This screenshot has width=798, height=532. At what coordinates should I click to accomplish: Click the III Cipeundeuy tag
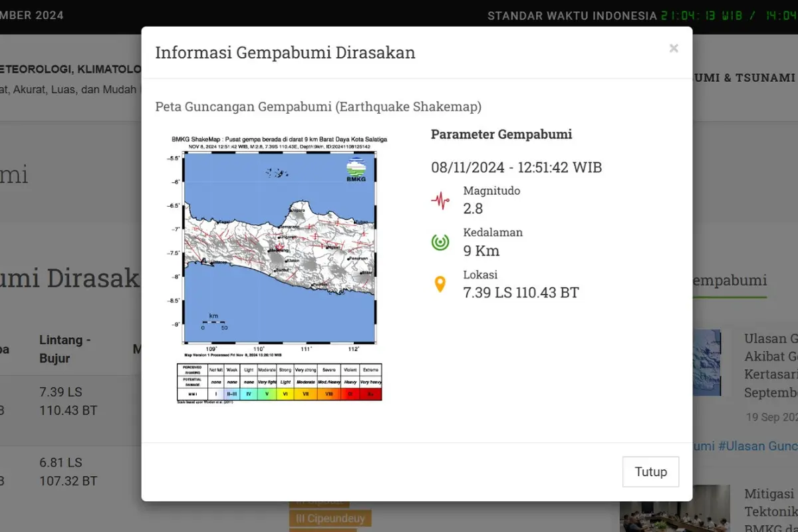click(x=330, y=518)
